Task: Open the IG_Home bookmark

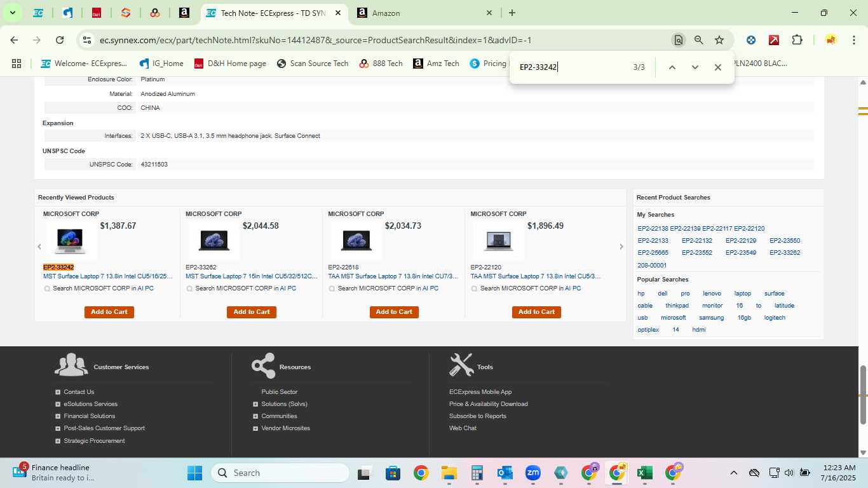Action: click(162, 64)
